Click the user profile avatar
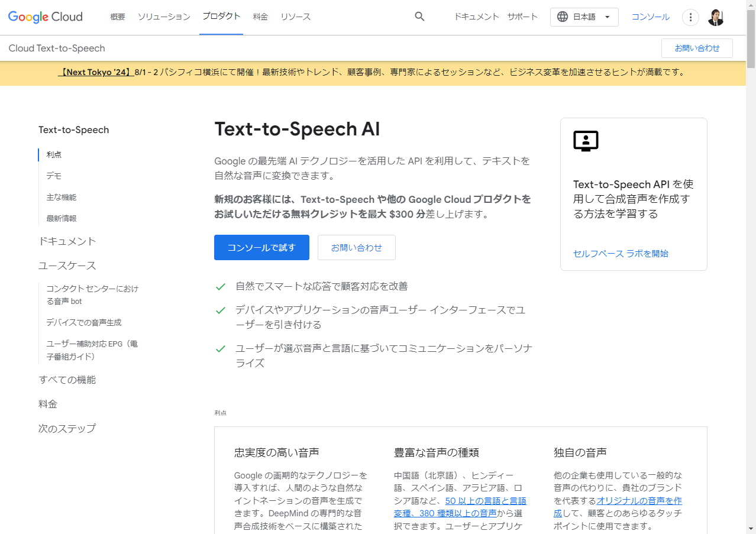The height and width of the screenshot is (534, 756). click(716, 17)
